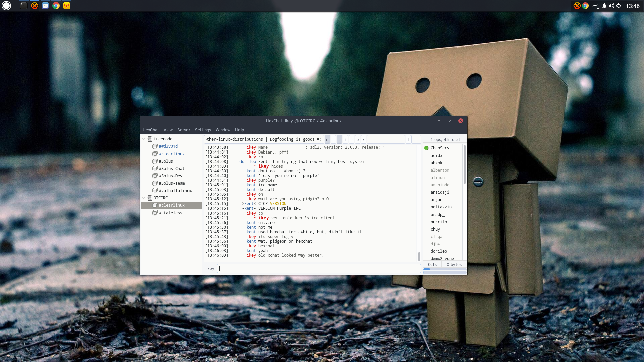Toggle channel mode n button
Viewport: 644px width, 362px height.
[x=327, y=139]
